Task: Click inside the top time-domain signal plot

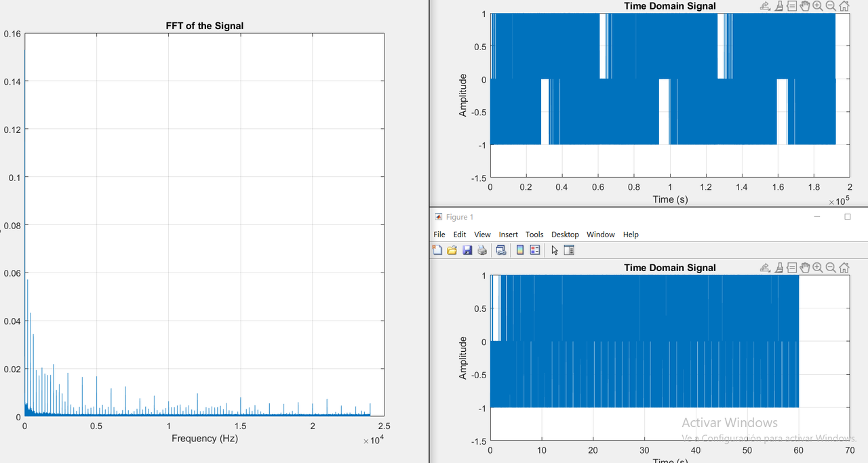Action: click(x=670, y=96)
